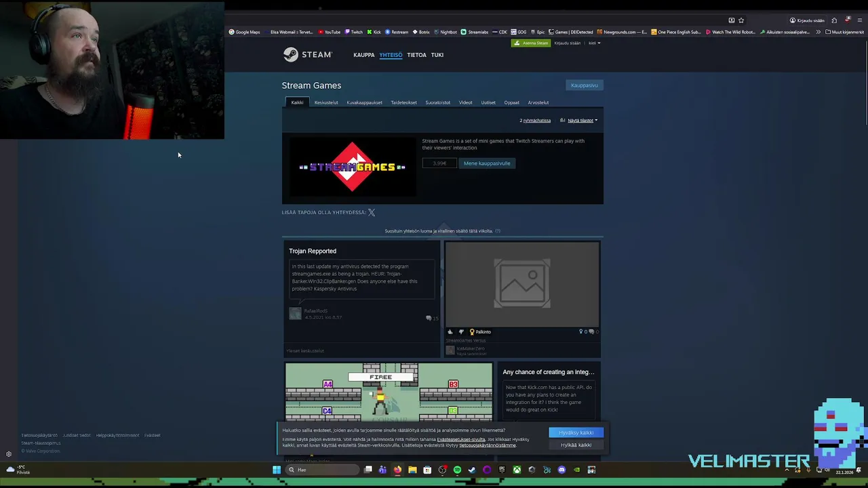Open the Trojan Repported discussion

tap(313, 251)
